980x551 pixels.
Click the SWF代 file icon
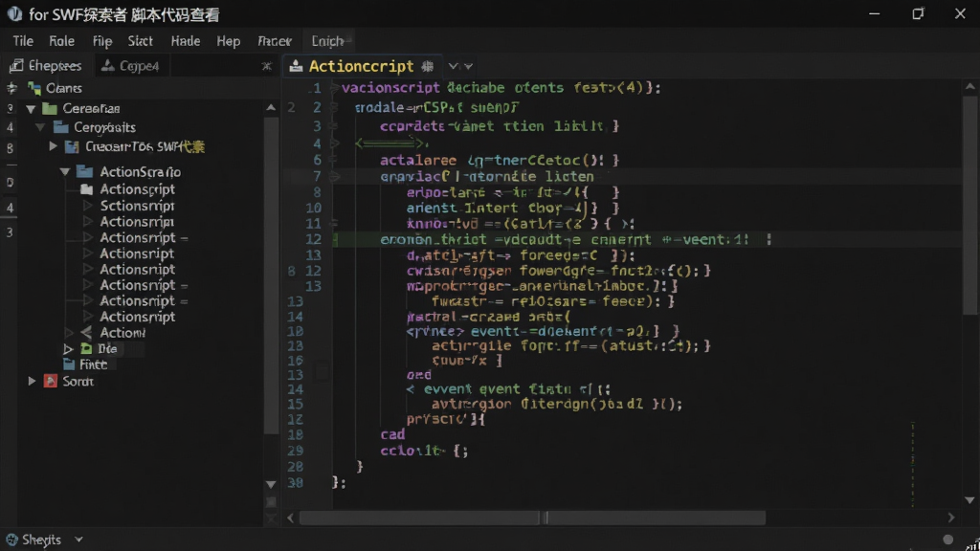point(73,146)
